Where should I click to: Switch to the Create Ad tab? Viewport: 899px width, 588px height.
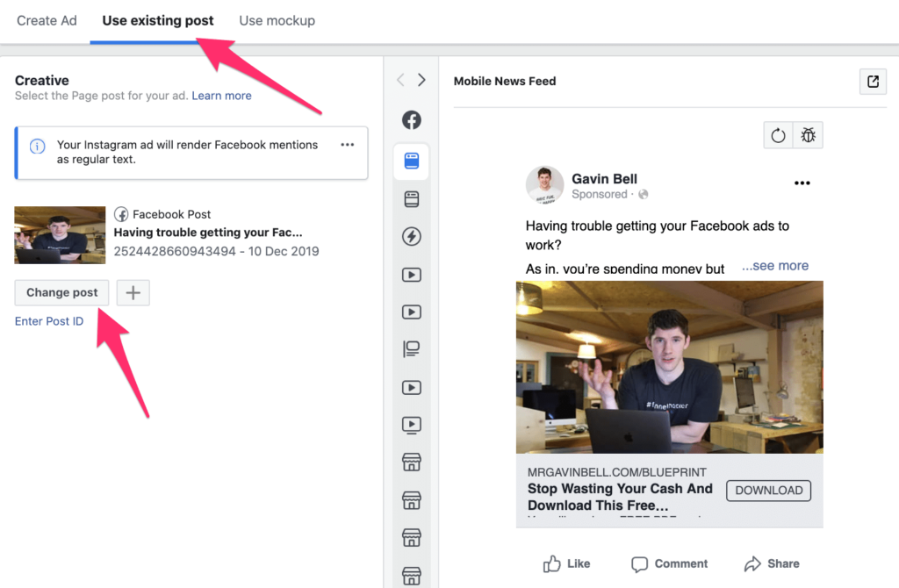(47, 20)
